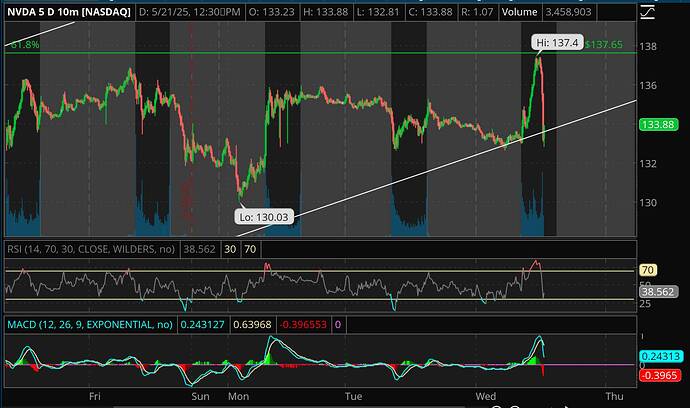Click the RSI overbought value 70 in header
The width and height of the screenshot is (690, 408).
click(250, 250)
